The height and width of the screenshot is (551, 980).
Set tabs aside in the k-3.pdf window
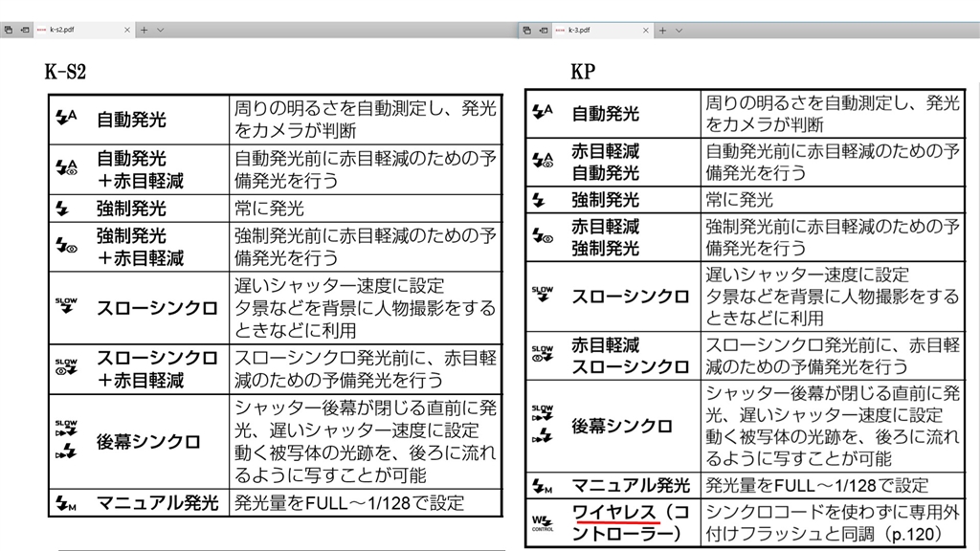(544, 30)
